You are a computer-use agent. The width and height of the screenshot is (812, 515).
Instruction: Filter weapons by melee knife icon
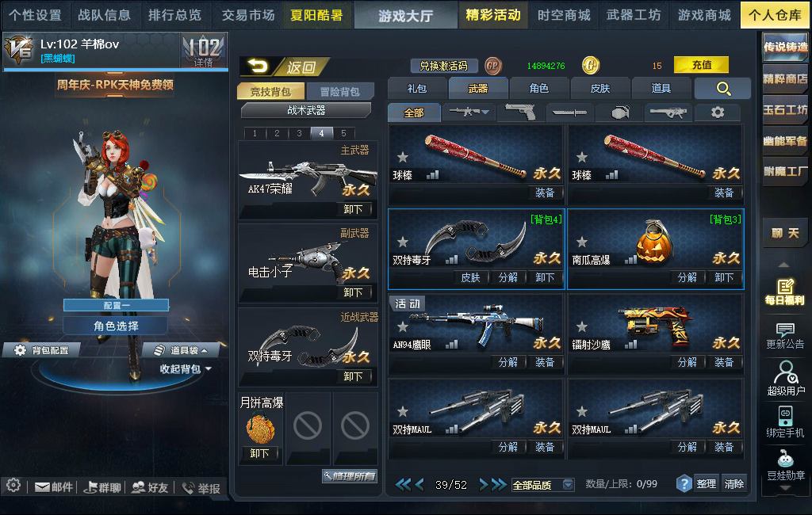[569, 112]
